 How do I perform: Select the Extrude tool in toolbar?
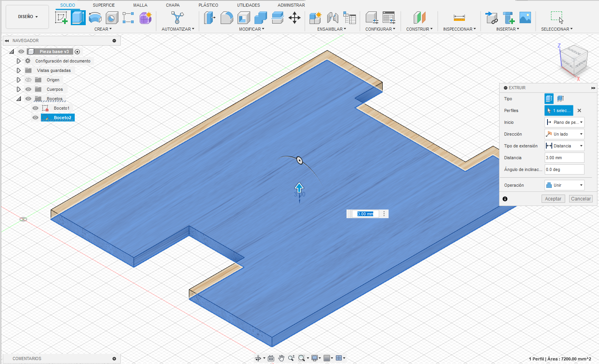pos(78,18)
